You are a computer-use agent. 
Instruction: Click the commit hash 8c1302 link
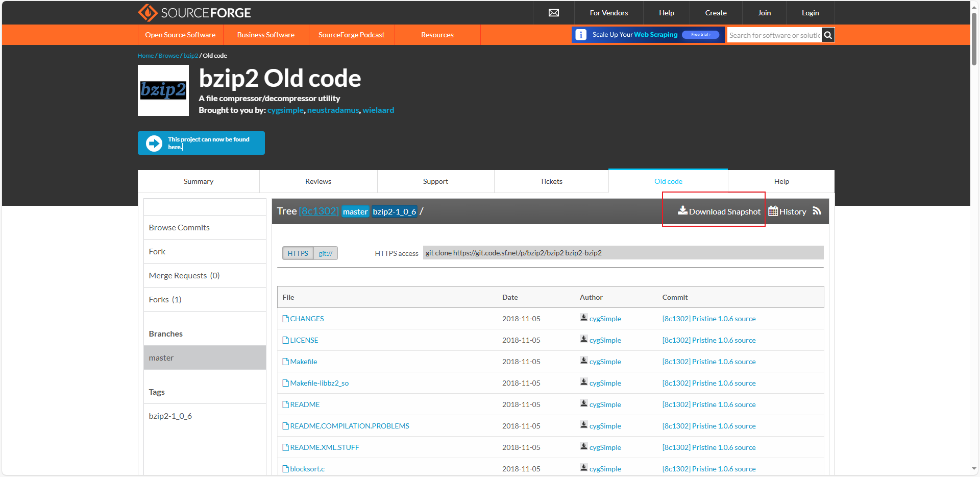(x=319, y=211)
